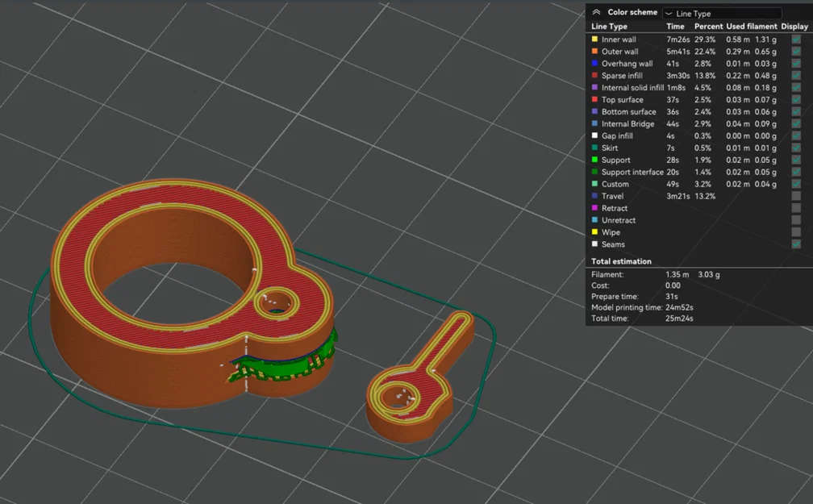Toggle Sparse infill display checkbox

tap(796, 75)
